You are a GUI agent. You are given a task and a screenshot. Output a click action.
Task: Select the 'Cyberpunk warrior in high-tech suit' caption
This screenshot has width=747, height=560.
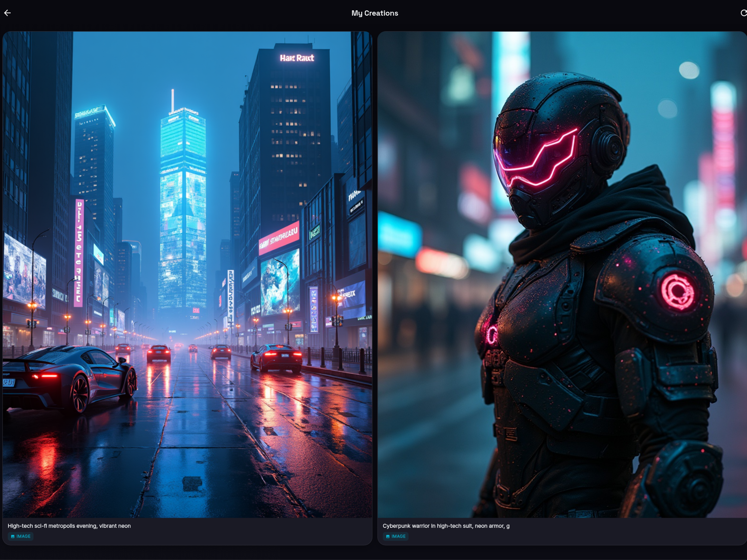pyautogui.click(x=446, y=526)
